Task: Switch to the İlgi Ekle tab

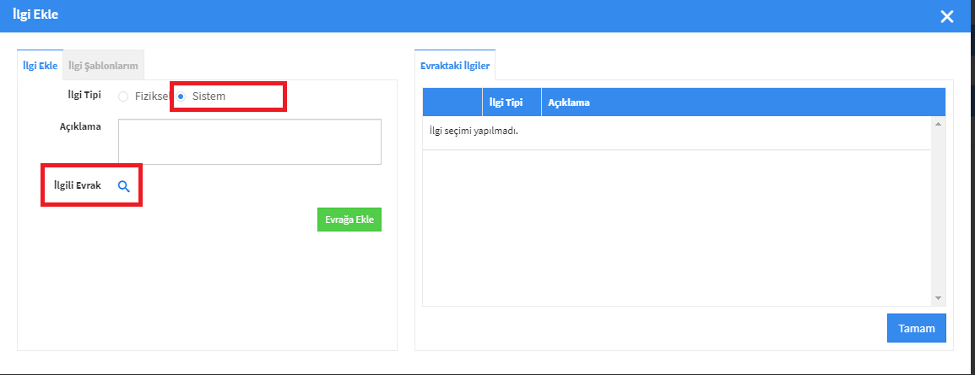Action: tap(40, 65)
